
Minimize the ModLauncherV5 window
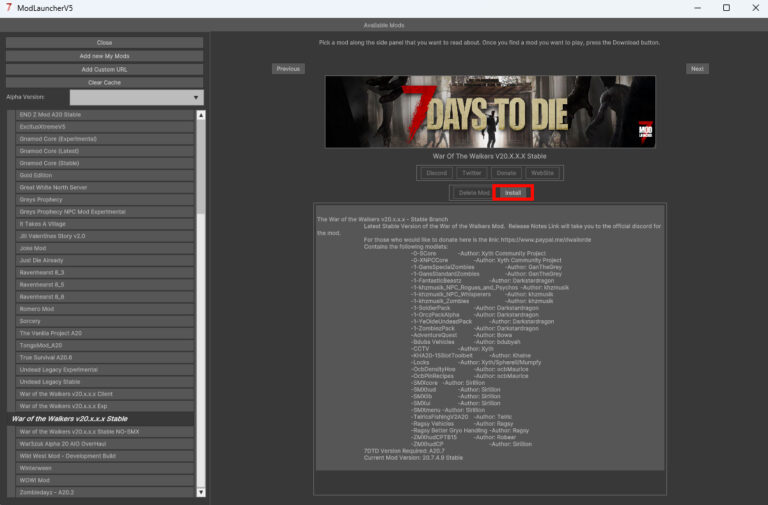697,8
